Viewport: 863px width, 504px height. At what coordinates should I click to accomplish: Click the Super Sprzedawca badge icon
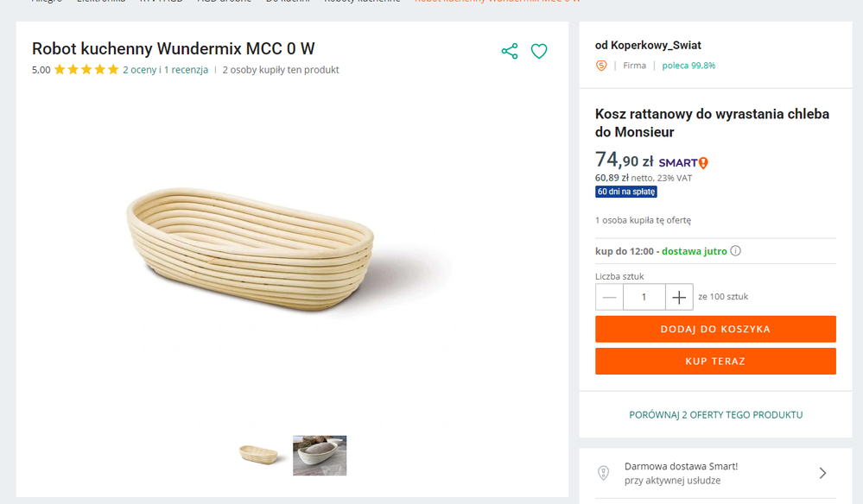pos(601,66)
